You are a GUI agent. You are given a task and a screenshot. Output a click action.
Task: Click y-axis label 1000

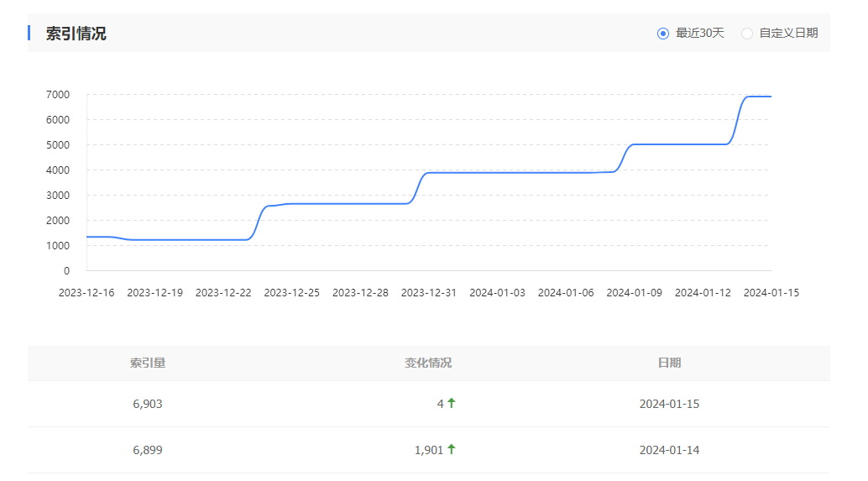58,246
